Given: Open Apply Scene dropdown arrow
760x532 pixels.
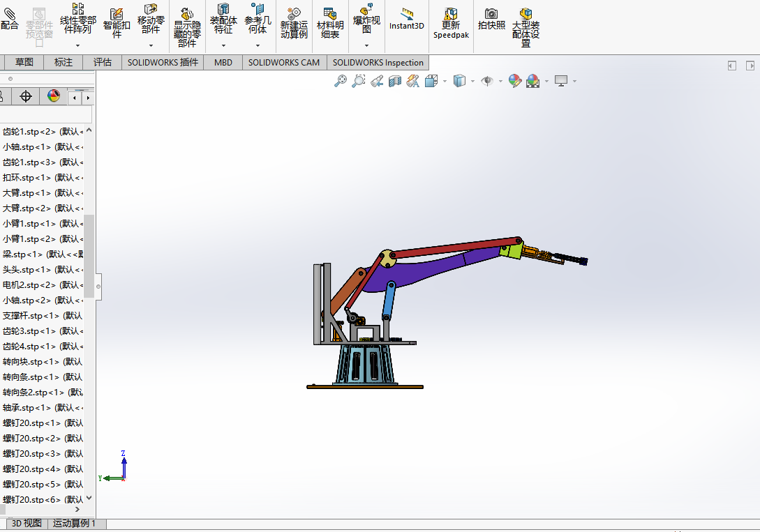Looking at the screenshot, I should 546,82.
